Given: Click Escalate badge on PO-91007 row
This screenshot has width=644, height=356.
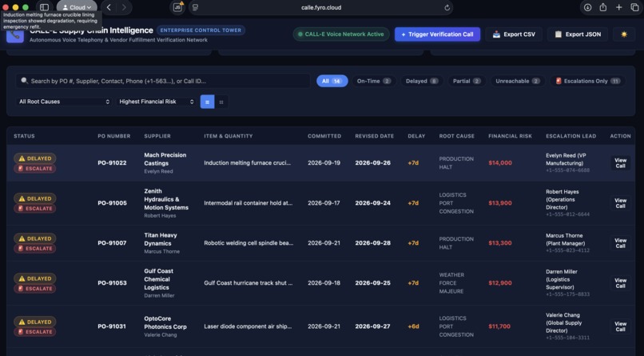Looking at the screenshot, I should pos(35,248).
